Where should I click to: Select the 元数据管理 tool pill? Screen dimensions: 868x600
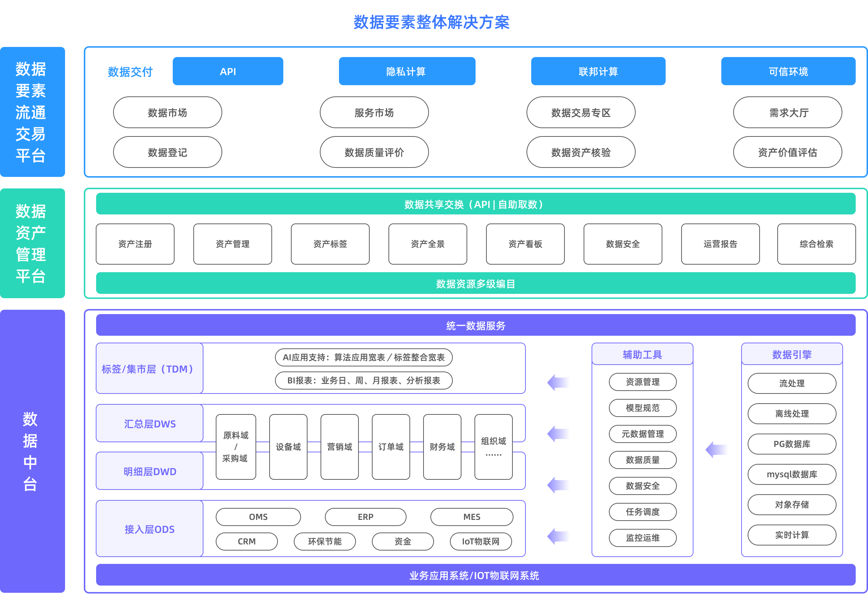tap(642, 434)
